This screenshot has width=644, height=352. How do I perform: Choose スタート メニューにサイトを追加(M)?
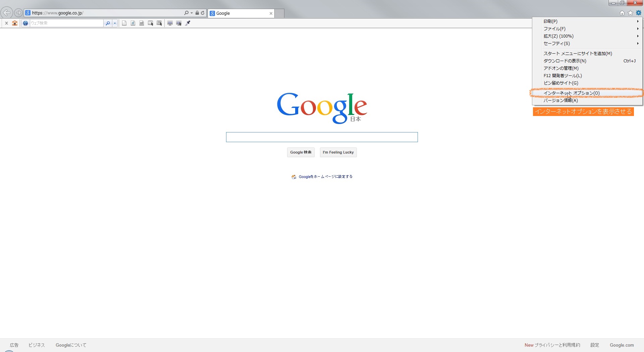coord(587,53)
